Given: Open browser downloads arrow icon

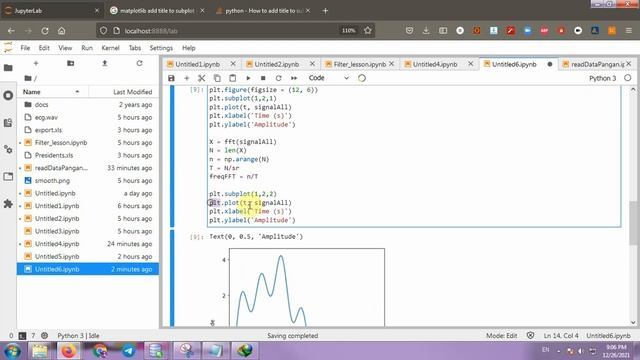Looking at the screenshot, I should [x=426, y=31].
